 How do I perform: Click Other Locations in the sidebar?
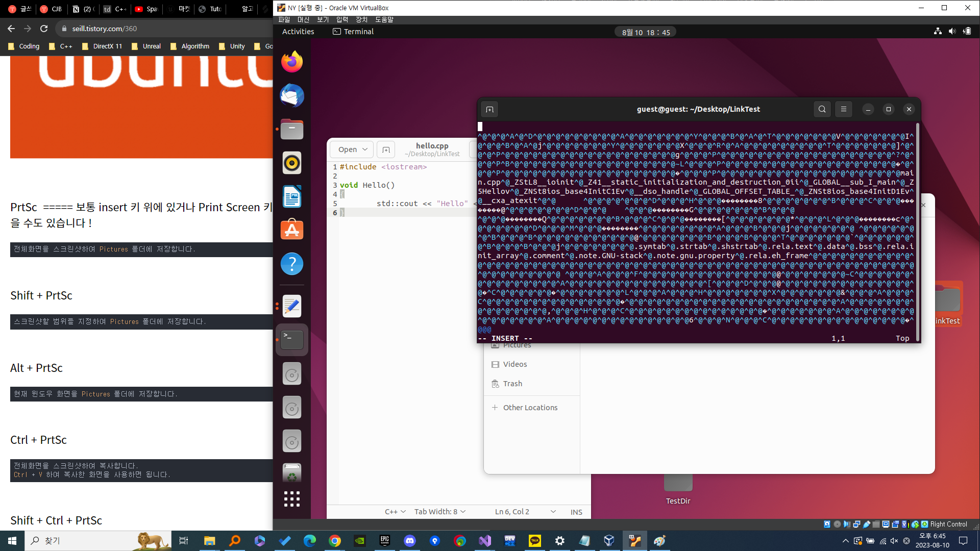click(530, 408)
